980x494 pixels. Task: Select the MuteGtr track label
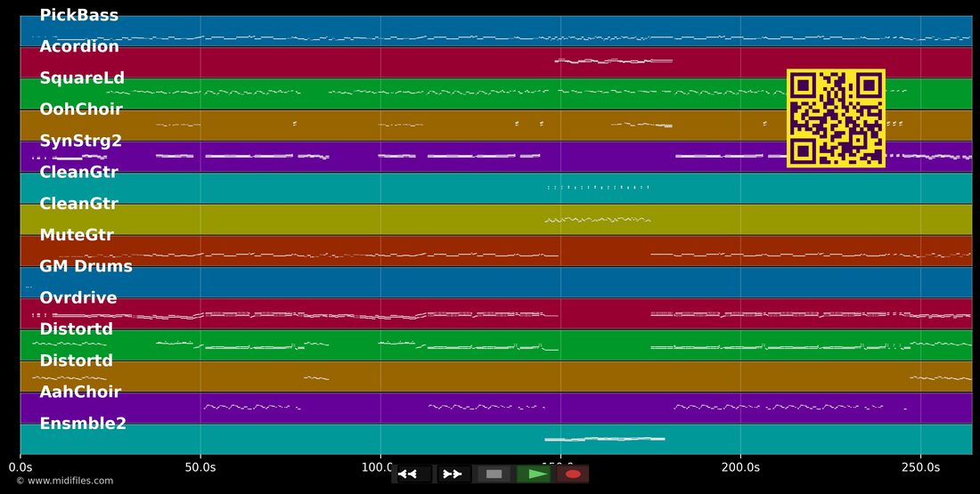coord(77,235)
